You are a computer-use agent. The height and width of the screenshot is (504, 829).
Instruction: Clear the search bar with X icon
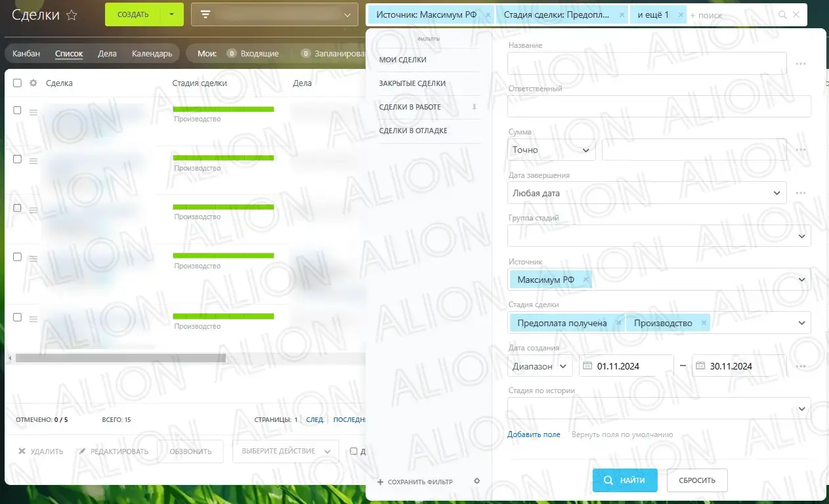796,14
